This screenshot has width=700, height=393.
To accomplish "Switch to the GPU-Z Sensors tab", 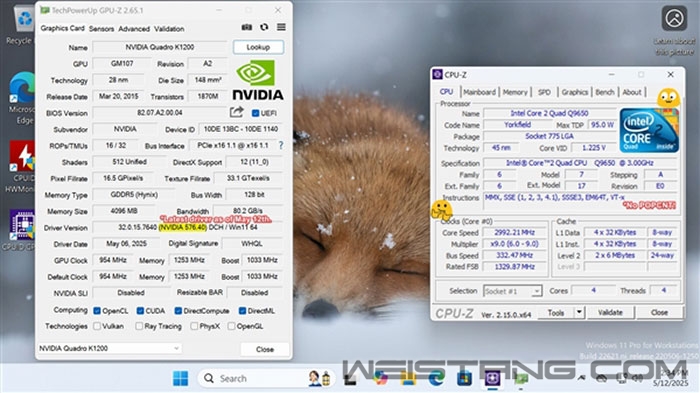I will 101,29.
